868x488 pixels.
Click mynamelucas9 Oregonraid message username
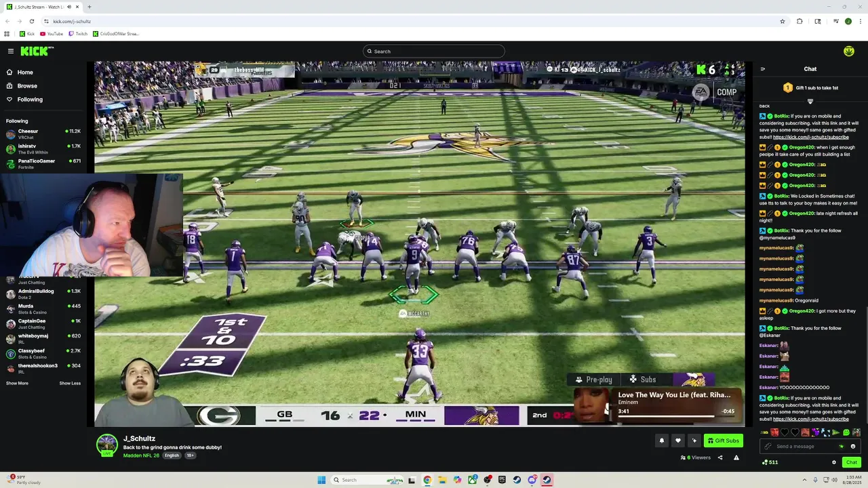[776, 300]
